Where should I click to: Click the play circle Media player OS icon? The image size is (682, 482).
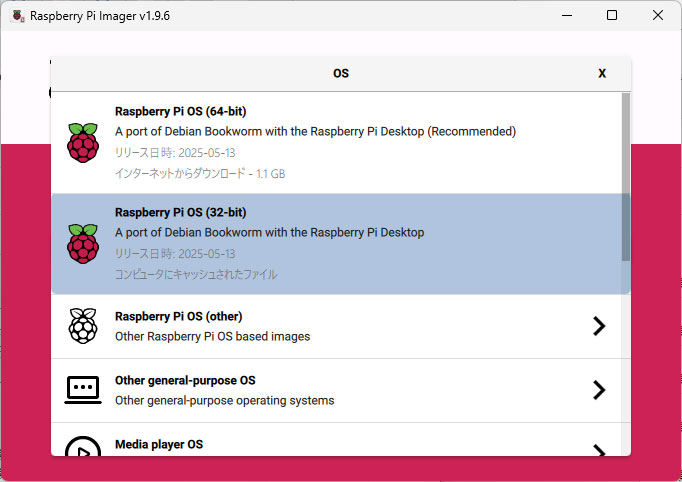tap(83, 446)
